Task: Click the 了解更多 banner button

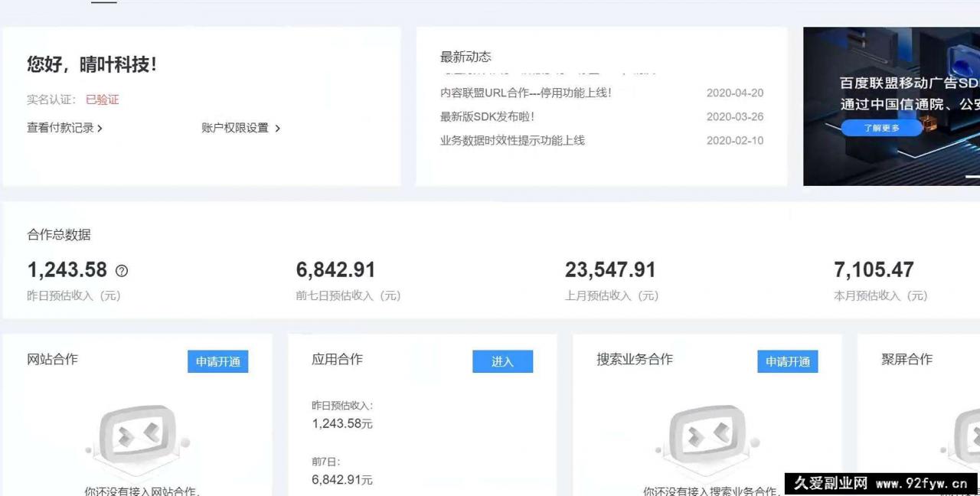Action: click(881, 128)
